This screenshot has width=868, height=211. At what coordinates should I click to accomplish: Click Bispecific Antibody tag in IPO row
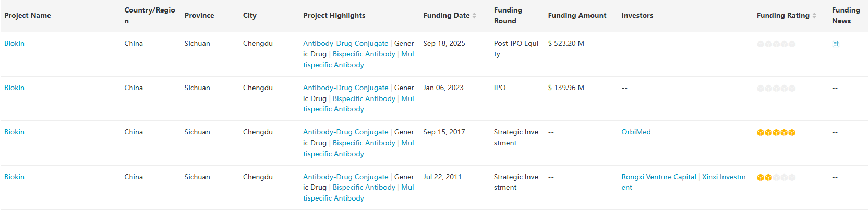click(x=364, y=98)
